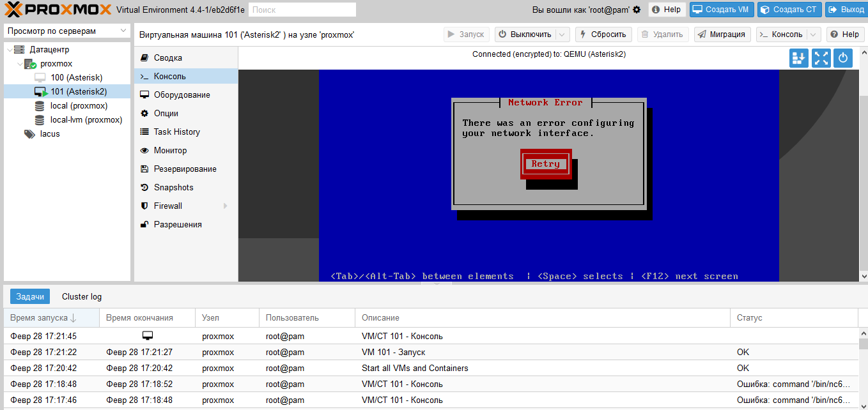Select the proxmox node
The height and width of the screenshot is (410, 868).
[56, 63]
